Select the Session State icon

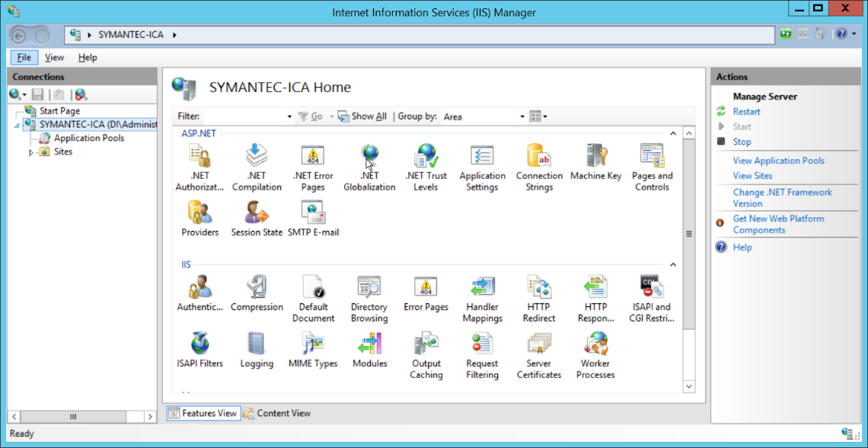click(257, 214)
